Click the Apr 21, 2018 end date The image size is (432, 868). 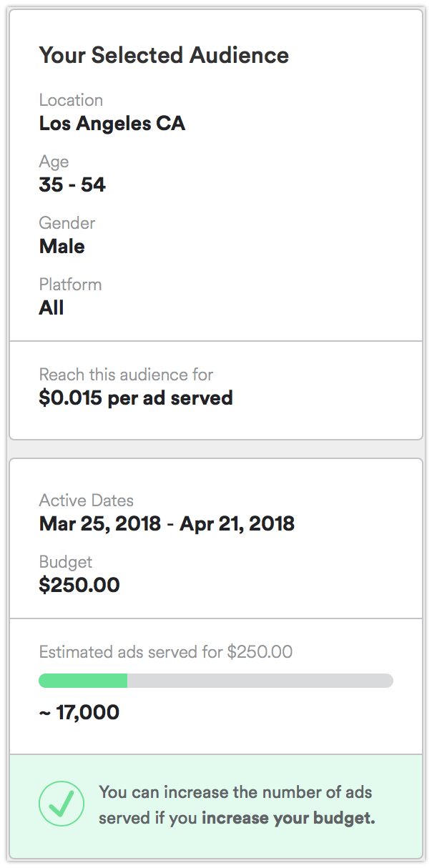tap(239, 523)
